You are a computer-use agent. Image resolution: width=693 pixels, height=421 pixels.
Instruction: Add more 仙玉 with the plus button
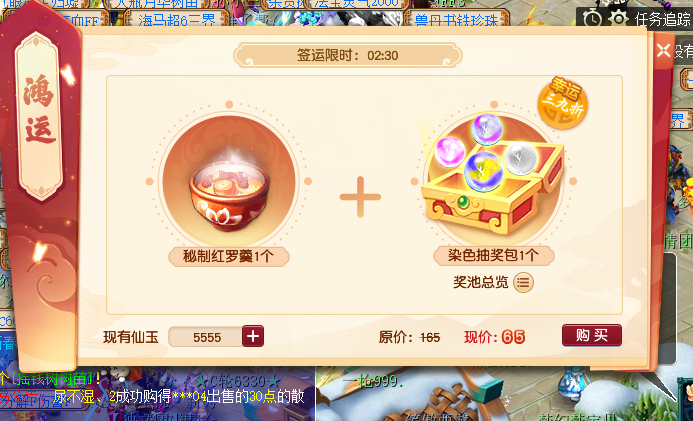tap(253, 337)
